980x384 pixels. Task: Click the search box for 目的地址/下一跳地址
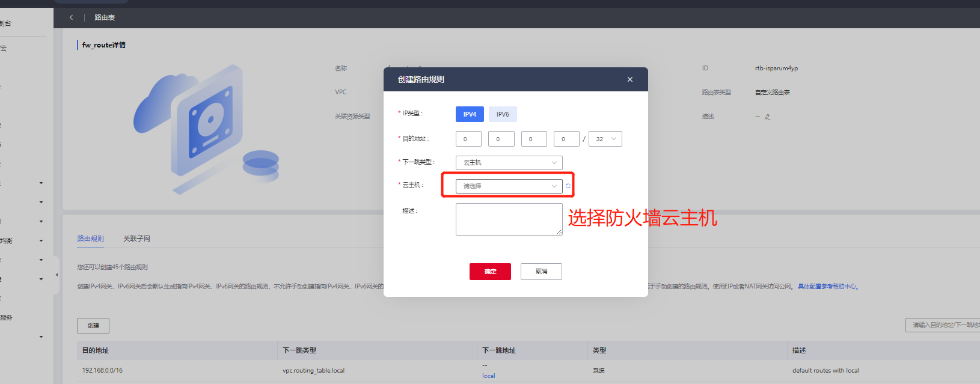tap(943, 325)
